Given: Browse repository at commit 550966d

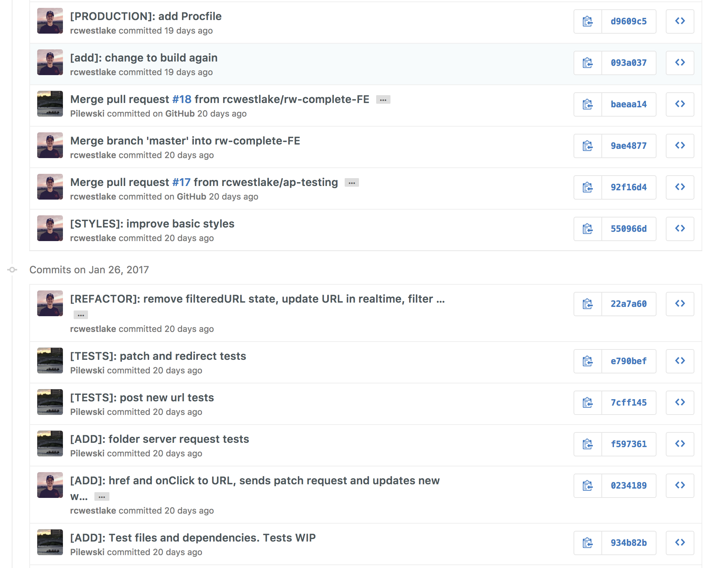Looking at the screenshot, I should coord(680,229).
